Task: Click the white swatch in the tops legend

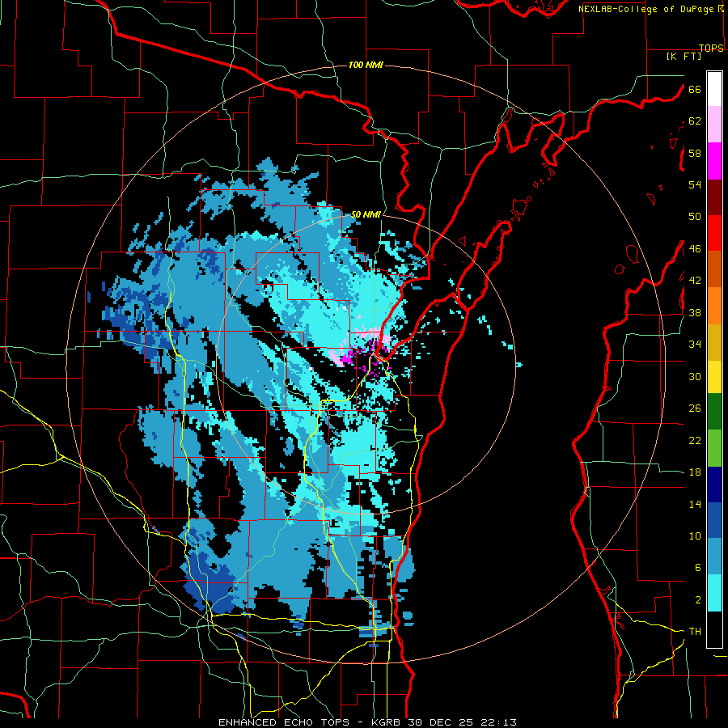Action: click(x=714, y=89)
